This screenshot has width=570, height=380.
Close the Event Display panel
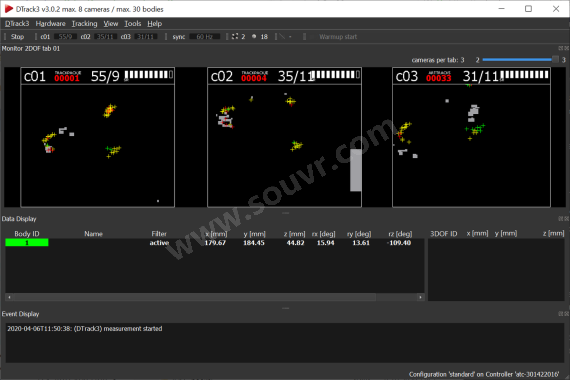tap(566, 313)
